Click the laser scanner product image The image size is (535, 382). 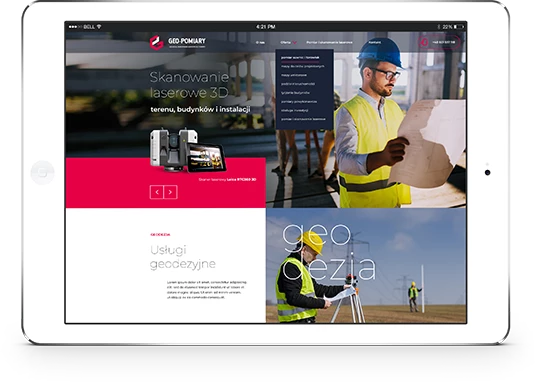(x=188, y=150)
